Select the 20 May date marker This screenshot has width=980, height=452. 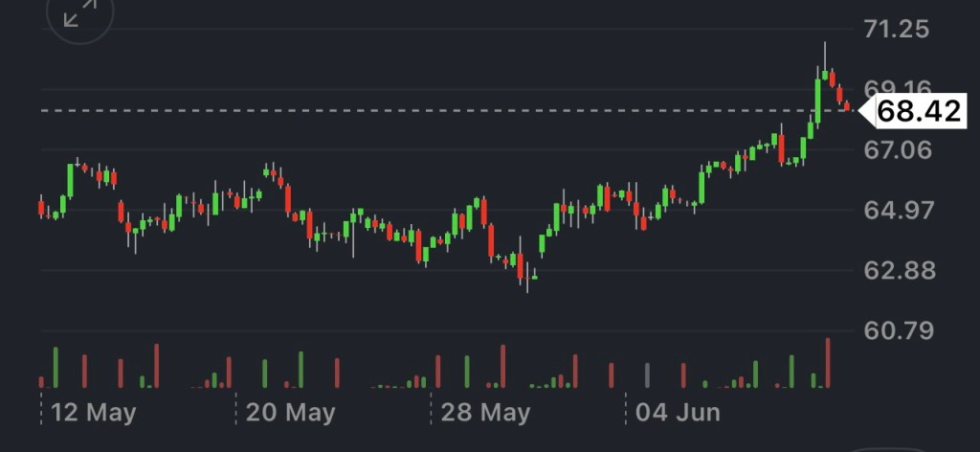[x=289, y=413]
